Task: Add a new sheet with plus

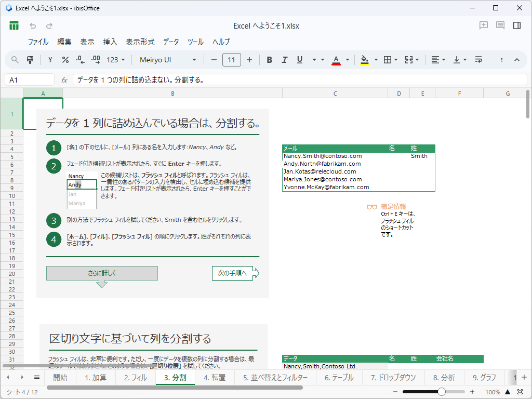Action: pos(524,377)
